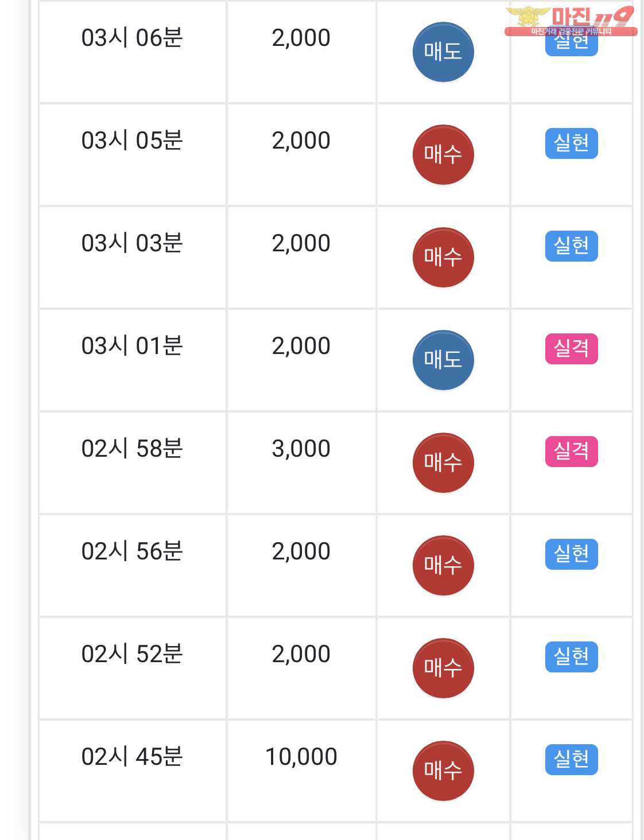Select the red 매수 circle at 02시 52분

[x=443, y=668]
